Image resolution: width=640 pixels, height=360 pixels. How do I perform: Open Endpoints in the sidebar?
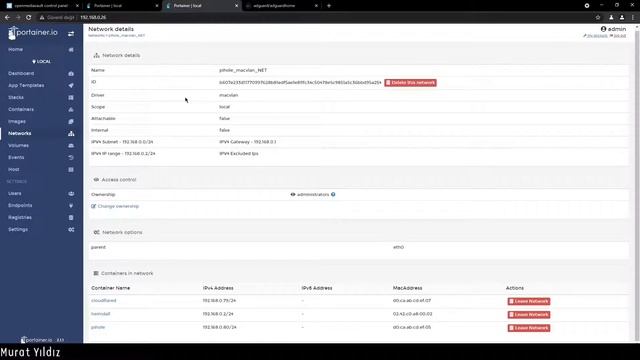tap(20, 205)
